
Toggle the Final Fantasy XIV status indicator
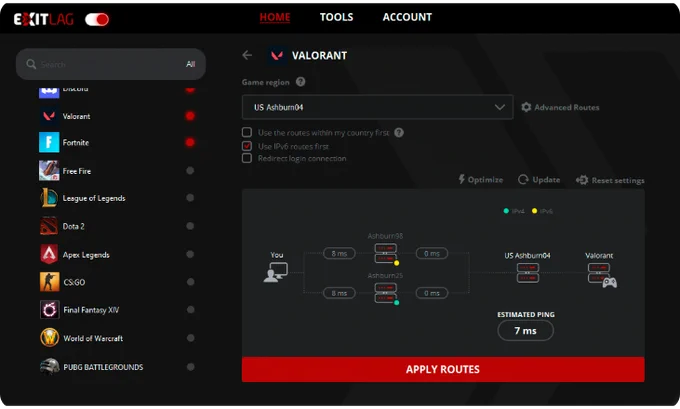click(190, 310)
